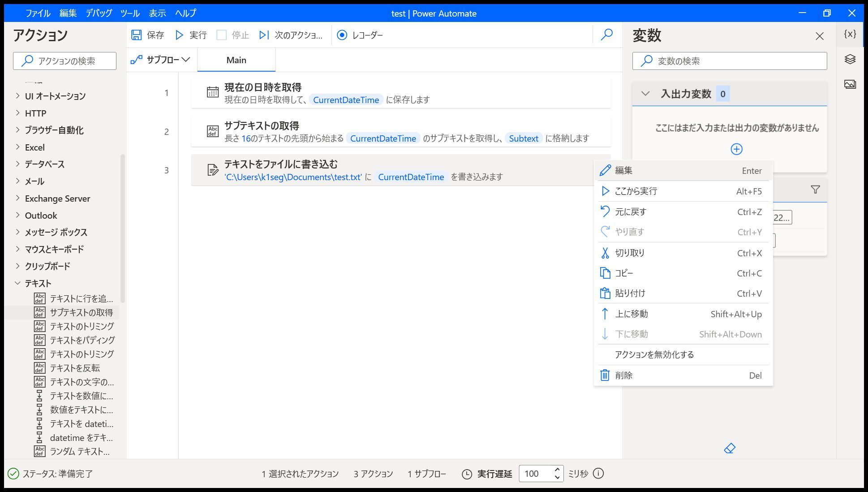868x492 pixels.
Task: Decrease 実行遅延 with down arrow
Action: [557, 477]
